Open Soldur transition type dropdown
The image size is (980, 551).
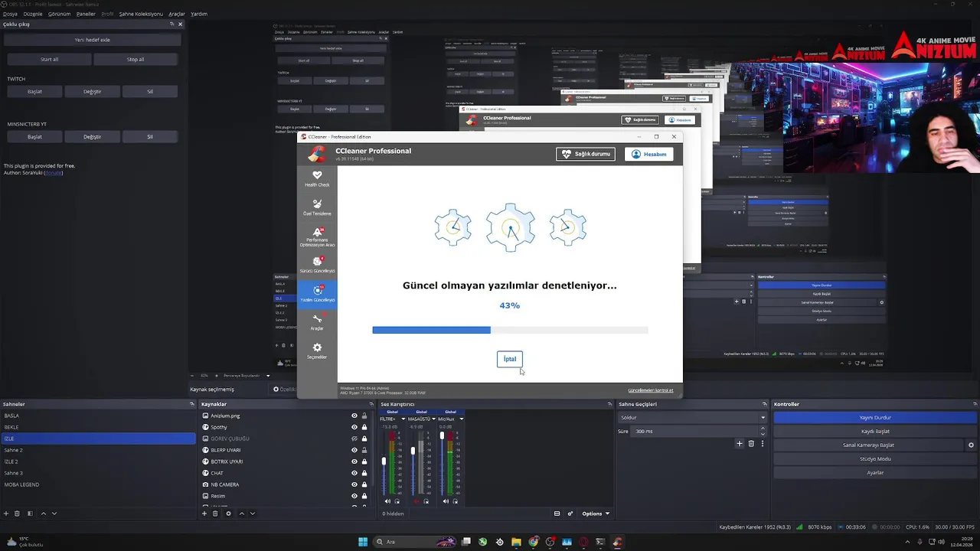693,418
